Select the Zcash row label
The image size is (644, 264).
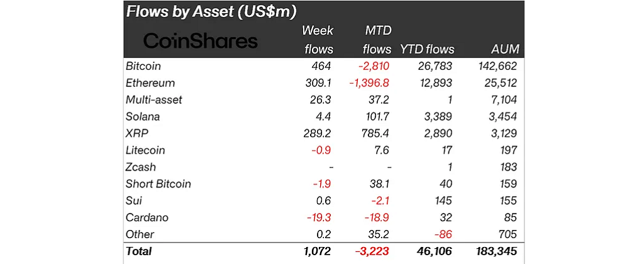point(141,167)
